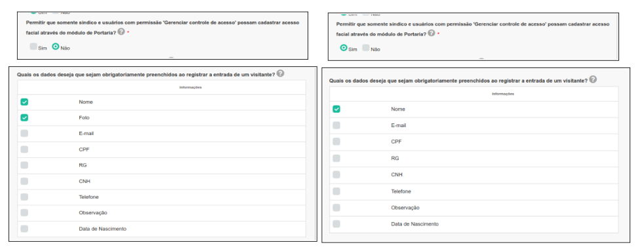Screen dimensions: 644x249
Task: Click 'Quais os dados deseja' question, left screenshot
Action: [146, 74]
